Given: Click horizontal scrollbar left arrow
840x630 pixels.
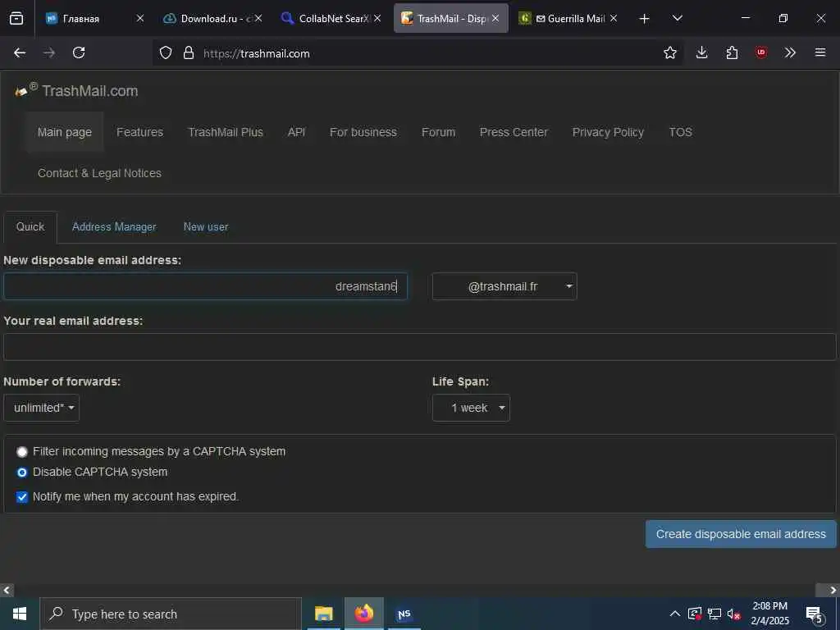Looking at the screenshot, I should (x=7, y=590).
